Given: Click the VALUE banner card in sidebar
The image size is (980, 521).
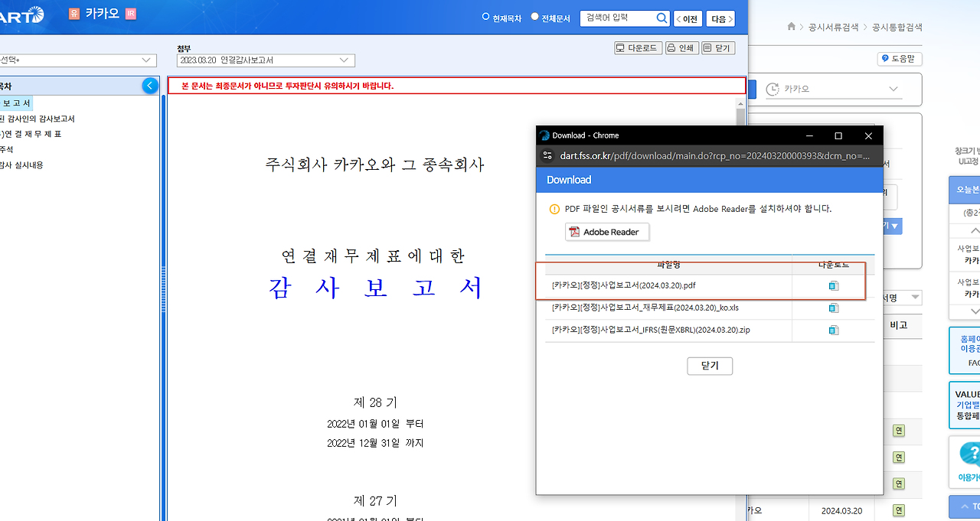Looking at the screenshot, I should click(x=965, y=405).
